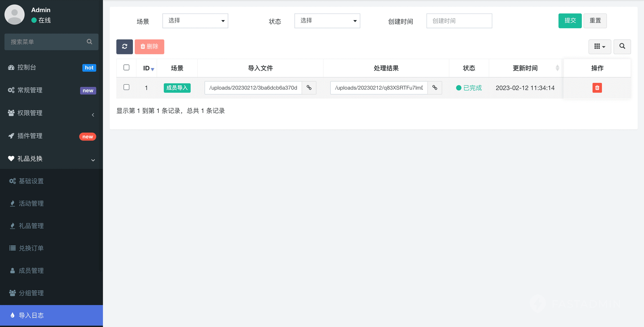
Task: Go to 成员管理 in sidebar
Action: pyautogui.click(x=31, y=271)
